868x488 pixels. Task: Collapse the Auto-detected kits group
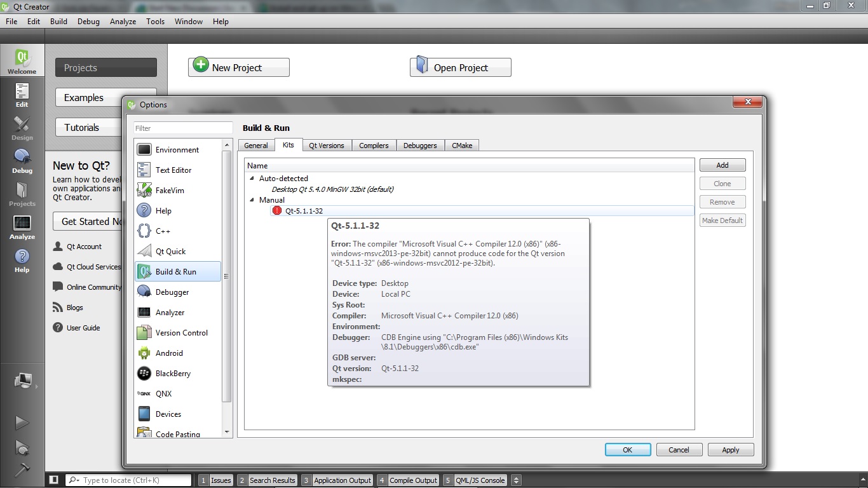252,179
